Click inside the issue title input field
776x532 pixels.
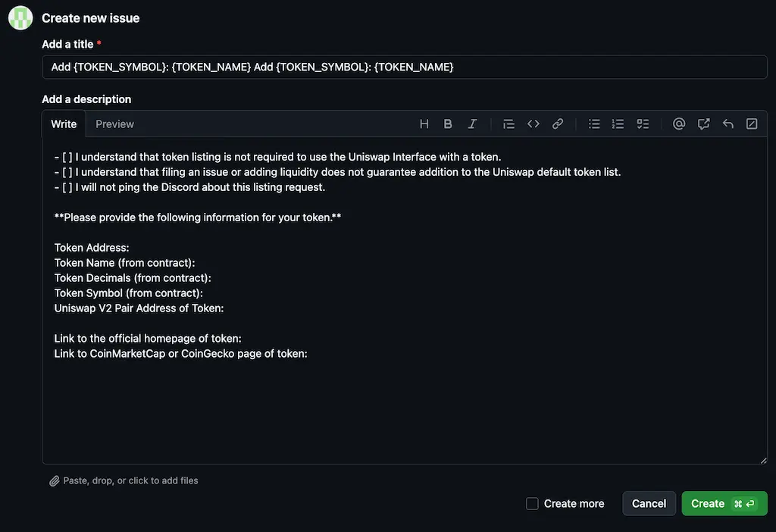(x=405, y=67)
